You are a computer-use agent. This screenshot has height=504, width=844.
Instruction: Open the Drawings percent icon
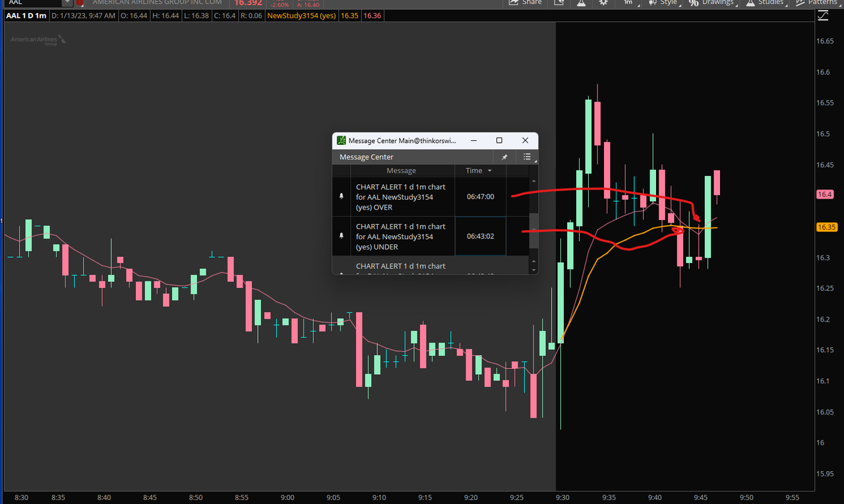[x=693, y=3]
